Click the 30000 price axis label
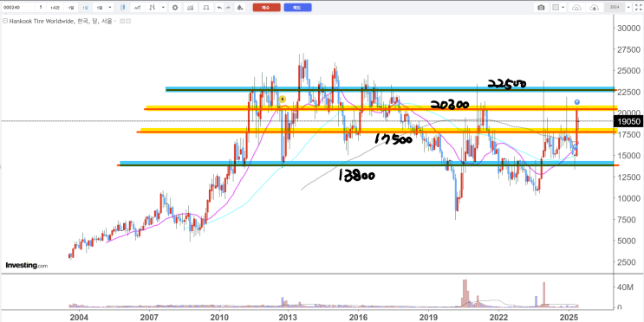 [629, 29]
